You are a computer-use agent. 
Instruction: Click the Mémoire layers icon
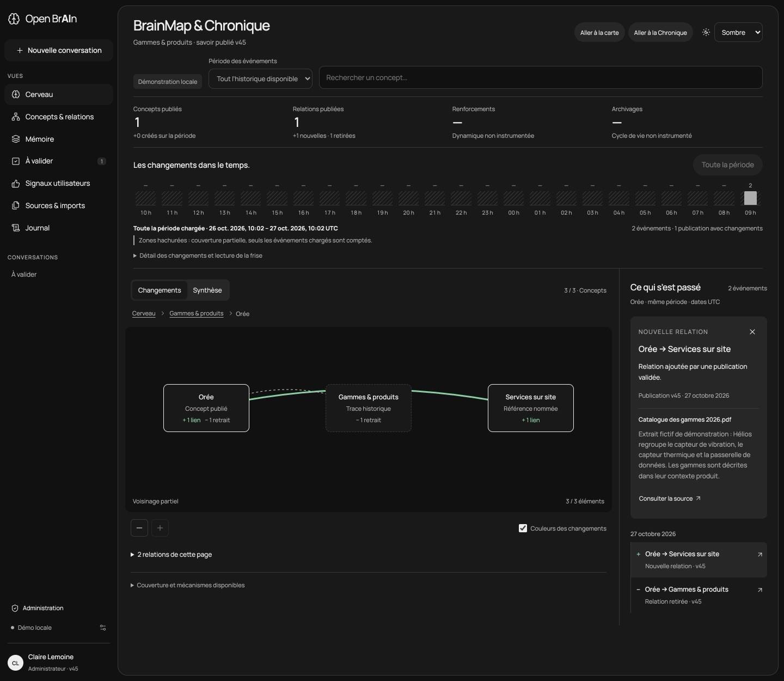click(x=16, y=139)
